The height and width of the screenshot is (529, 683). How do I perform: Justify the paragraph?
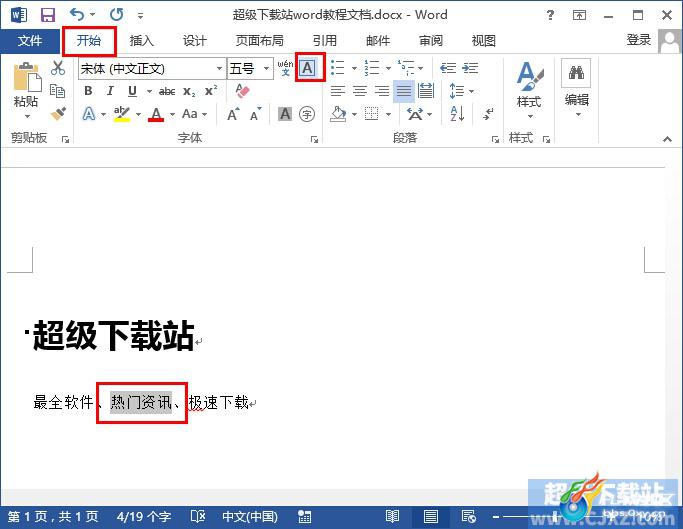[x=404, y=91]
